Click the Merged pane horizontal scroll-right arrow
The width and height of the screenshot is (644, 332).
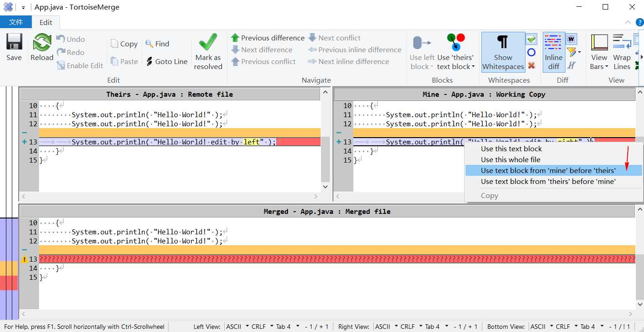pos(630,314)
